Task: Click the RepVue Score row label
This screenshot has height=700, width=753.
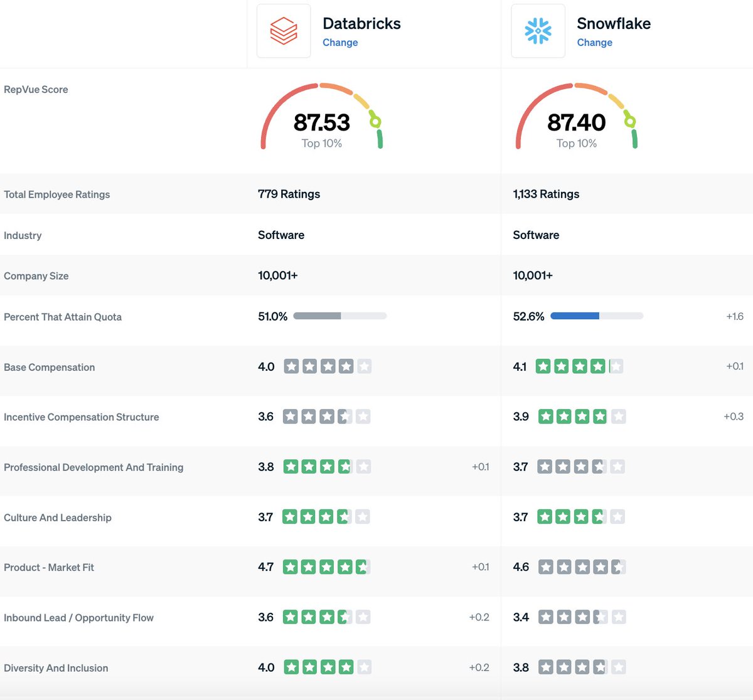Action: [36, 90]
